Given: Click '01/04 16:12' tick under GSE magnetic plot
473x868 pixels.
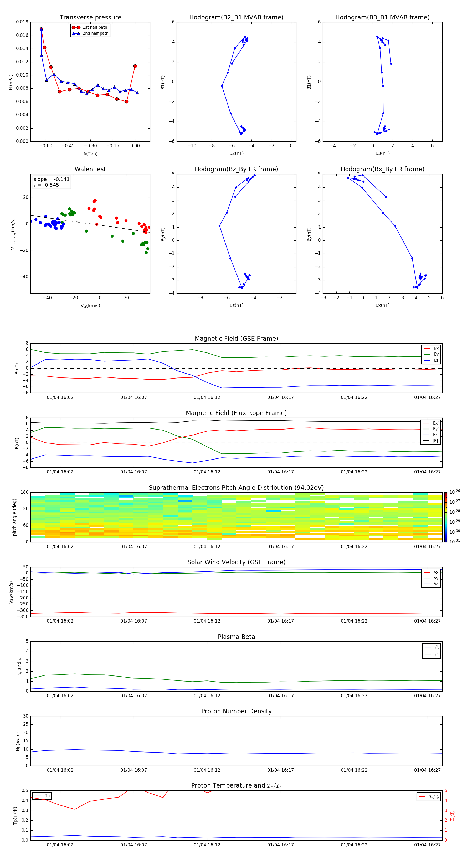Looking at the screenshot, I should point(207,397).
